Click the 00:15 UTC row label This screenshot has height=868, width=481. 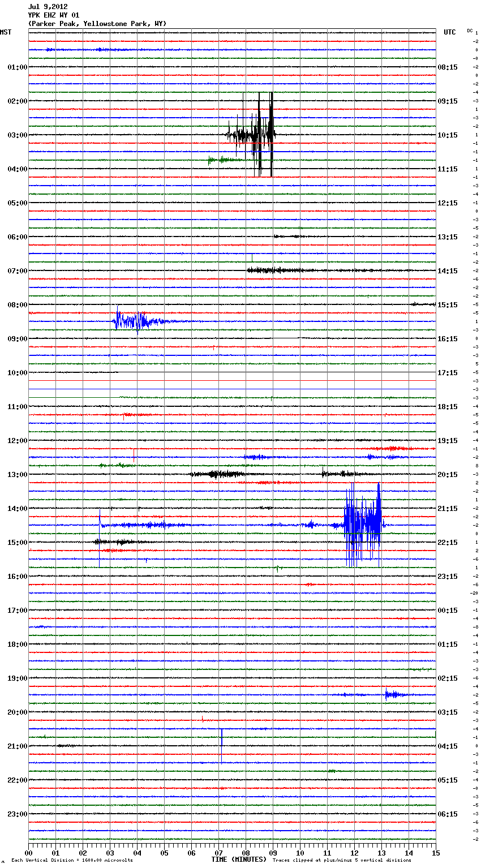tap(448, 611)
